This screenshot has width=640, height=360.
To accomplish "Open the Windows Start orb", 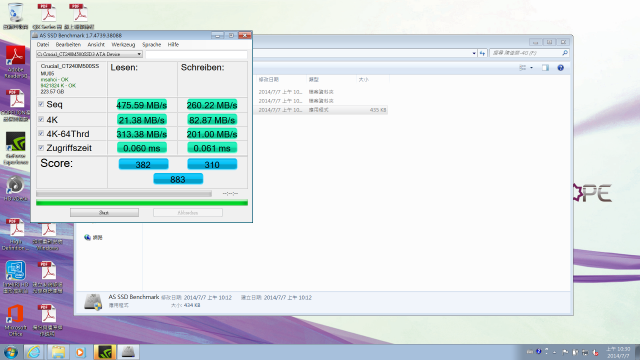I will click(x=11, y=352).
